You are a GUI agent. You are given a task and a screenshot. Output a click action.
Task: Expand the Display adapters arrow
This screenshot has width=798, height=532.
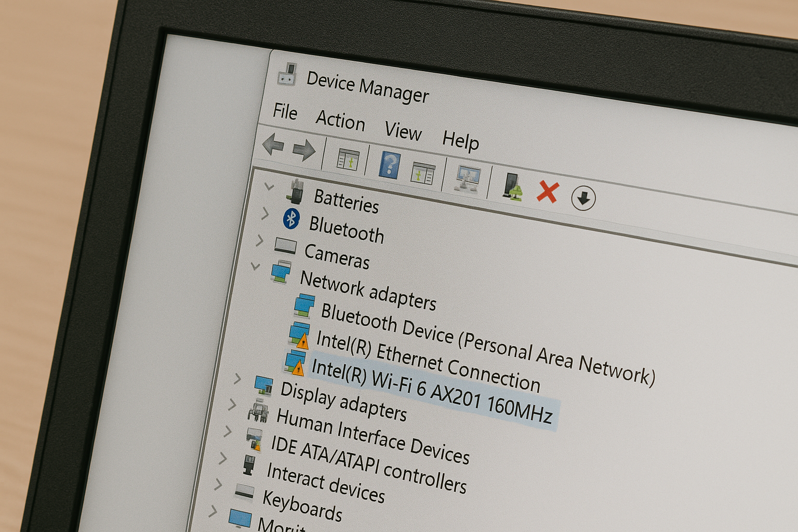(x=238, y=378)
